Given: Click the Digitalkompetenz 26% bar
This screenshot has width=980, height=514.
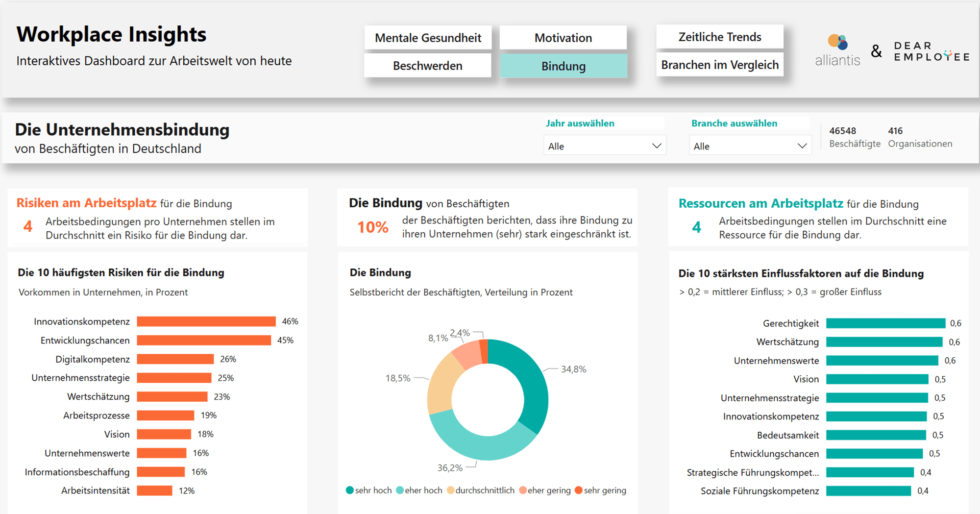Looking at the screenshot, I should click(x=175, y=359).
